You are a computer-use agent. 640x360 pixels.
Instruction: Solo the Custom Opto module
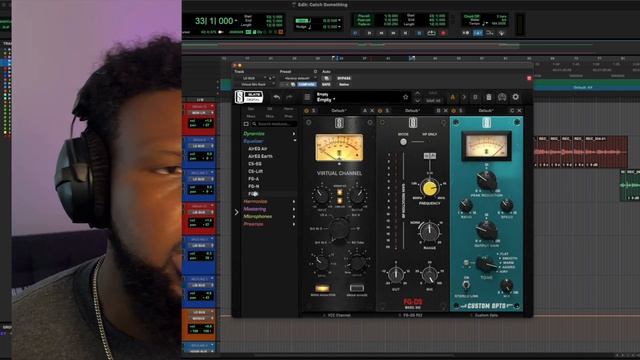(x=460, y=111)
